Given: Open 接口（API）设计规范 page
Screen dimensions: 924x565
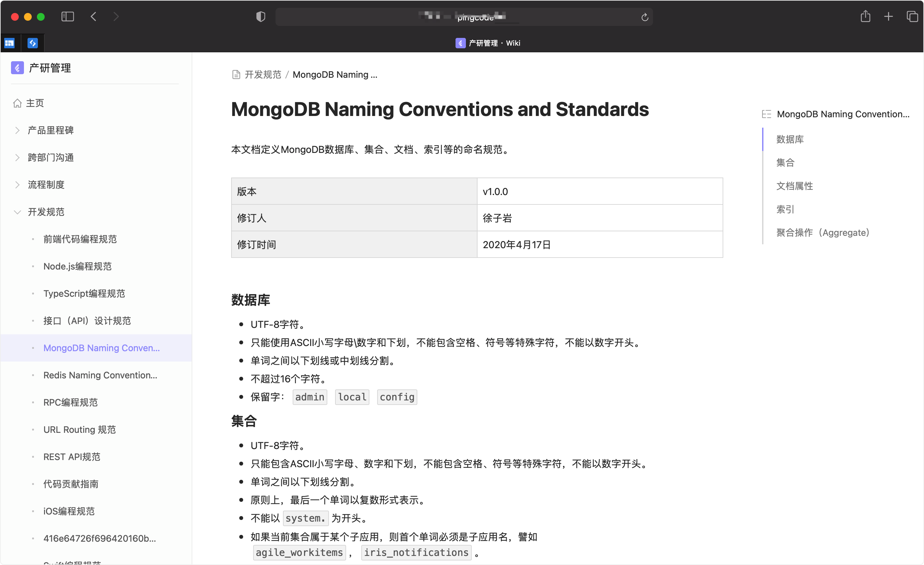Looking at the screenshot, I should [87, 321].
